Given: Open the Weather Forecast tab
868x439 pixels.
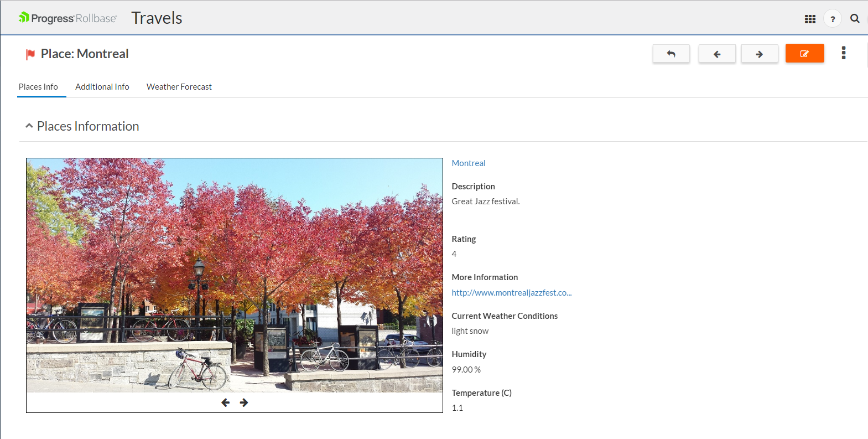Looking at the screenshot, I should (x=179, y=87).
